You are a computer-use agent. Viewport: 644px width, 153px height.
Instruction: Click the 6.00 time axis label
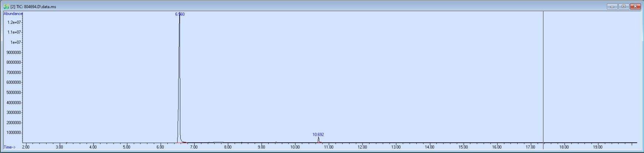tap(160, 147)
